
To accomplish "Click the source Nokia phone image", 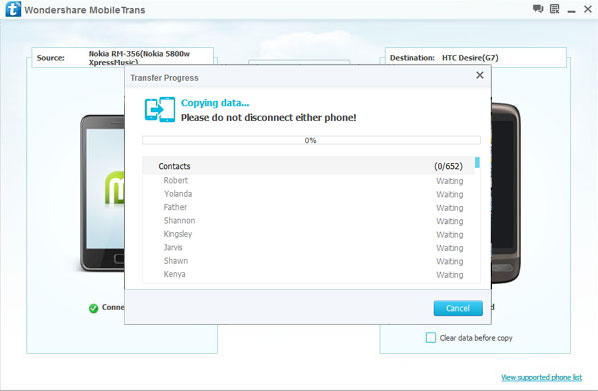I will coord(102,193).
